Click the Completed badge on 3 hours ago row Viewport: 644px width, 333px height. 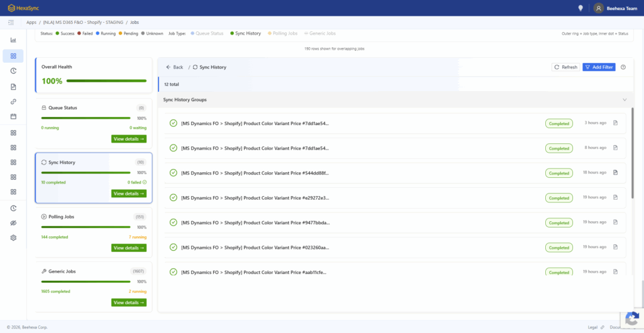[x=558, y=123]
